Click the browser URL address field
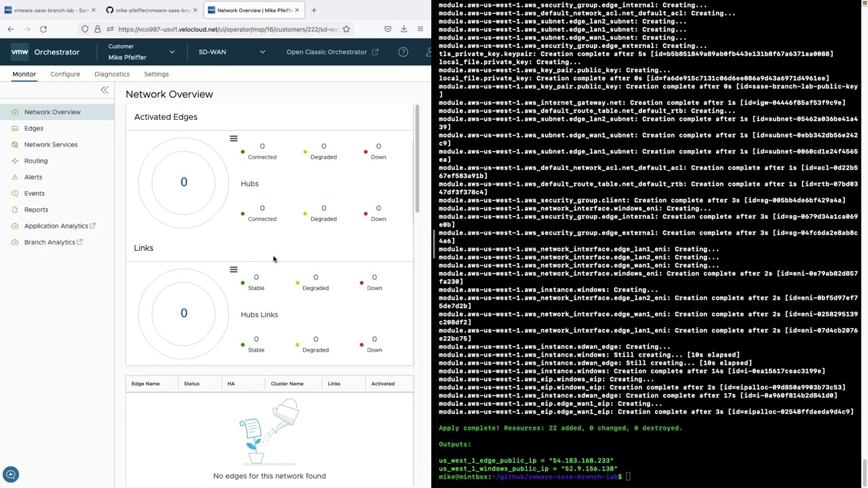Viewport: 868px width, 488px height. tap(227, 29)
